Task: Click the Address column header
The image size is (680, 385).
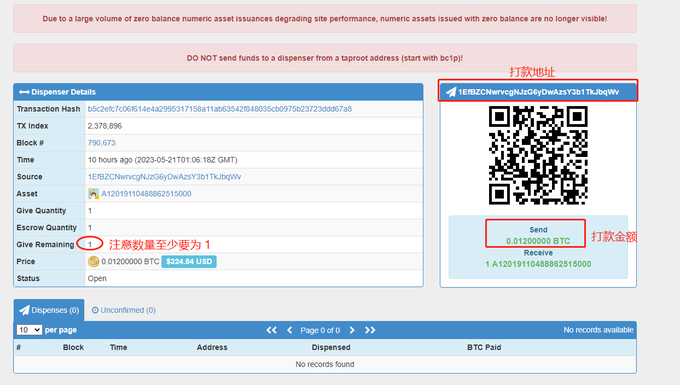Action: [212, 347]
